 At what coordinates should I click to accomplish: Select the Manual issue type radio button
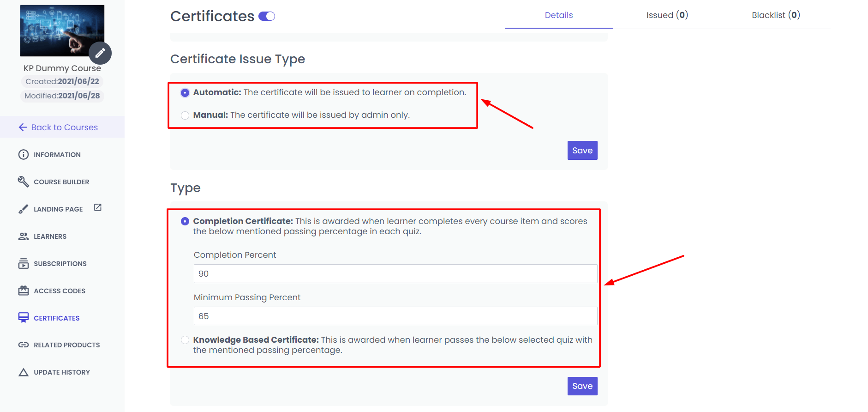(185, 115)
